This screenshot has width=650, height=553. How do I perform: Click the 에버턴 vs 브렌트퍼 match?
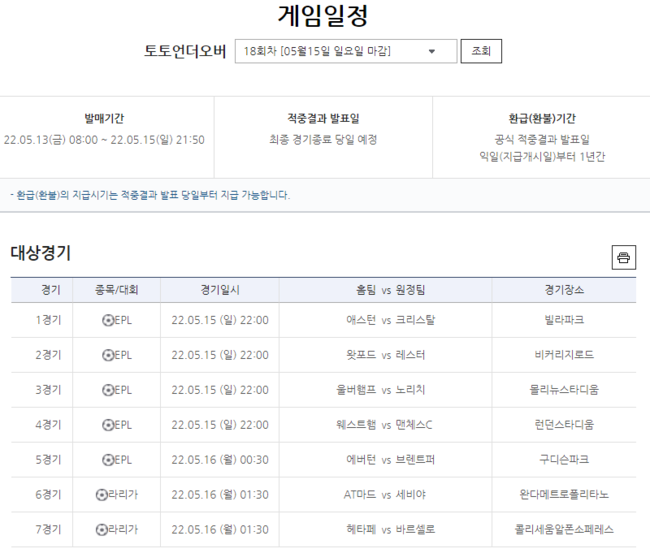385,460
